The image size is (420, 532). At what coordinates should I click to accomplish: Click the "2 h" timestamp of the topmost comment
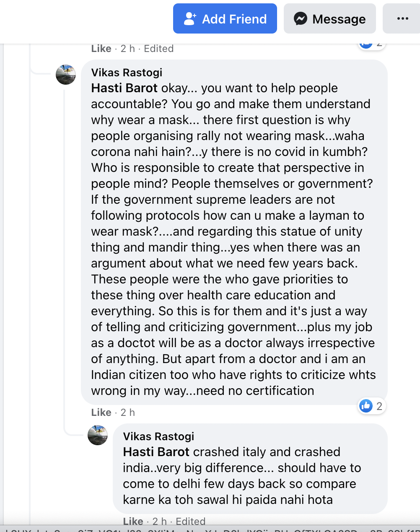click(128, 49)
